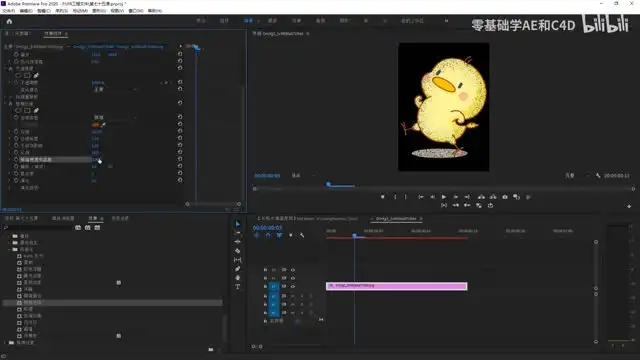Filter by YUV effects icon
640x360 pixels.
(97, 228)
